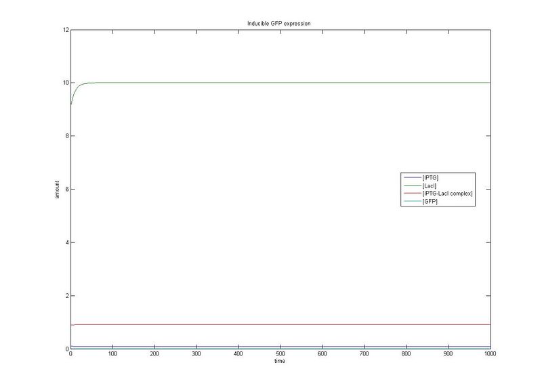Click the cyan line sample in the legend
This screenshot has width=542, height=392.
tap(413, 201)
